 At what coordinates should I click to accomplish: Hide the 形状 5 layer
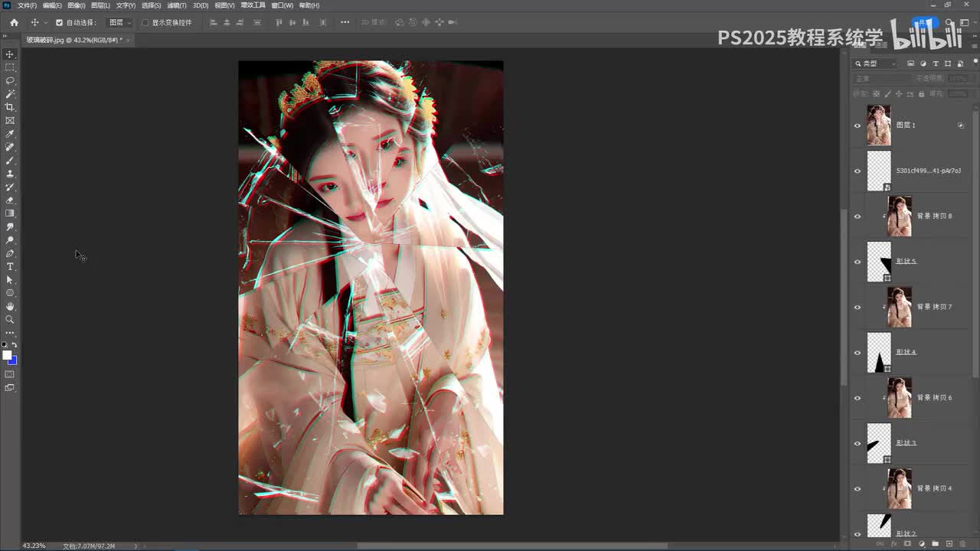[x=857, y=262]
